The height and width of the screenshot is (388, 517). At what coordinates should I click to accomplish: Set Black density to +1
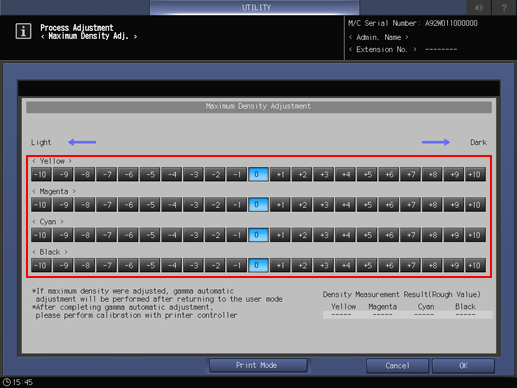point(280,265)
